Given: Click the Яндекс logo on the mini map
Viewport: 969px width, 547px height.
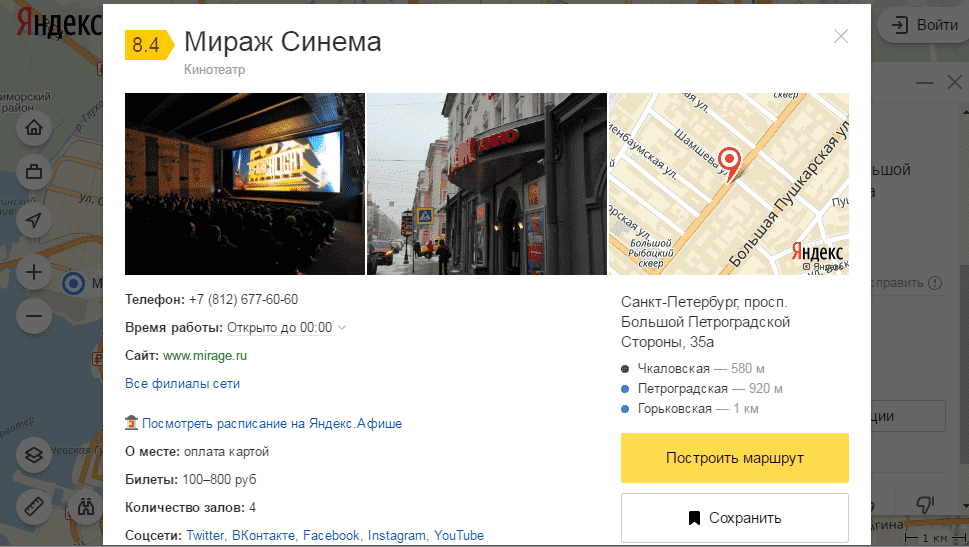Looking at the screenshot, I should click(817, 252).
